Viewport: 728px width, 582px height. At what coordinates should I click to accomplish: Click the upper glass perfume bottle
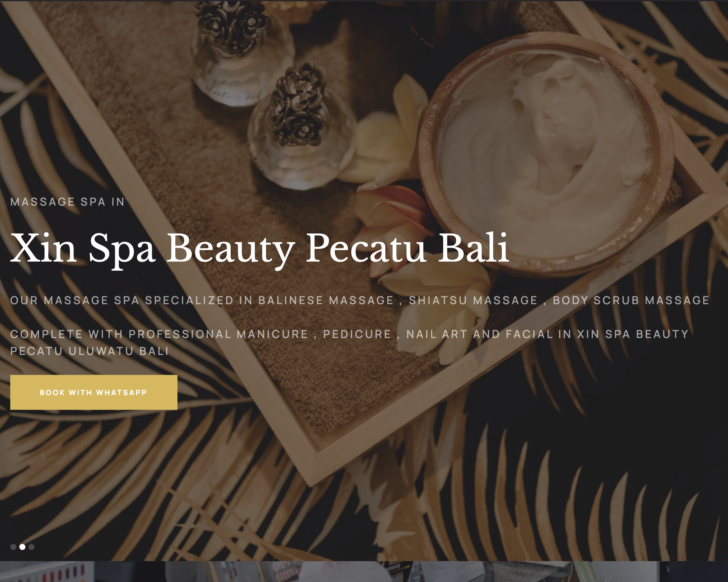(x=242, y=51)
